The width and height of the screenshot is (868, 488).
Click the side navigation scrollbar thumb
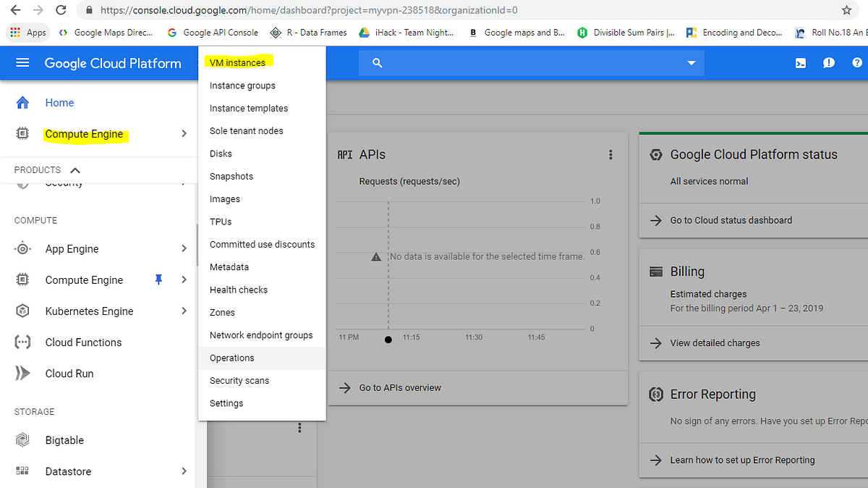coord(196,245)
